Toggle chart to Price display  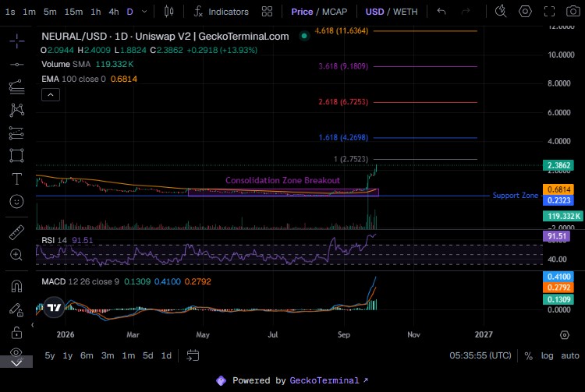[302, 12]
